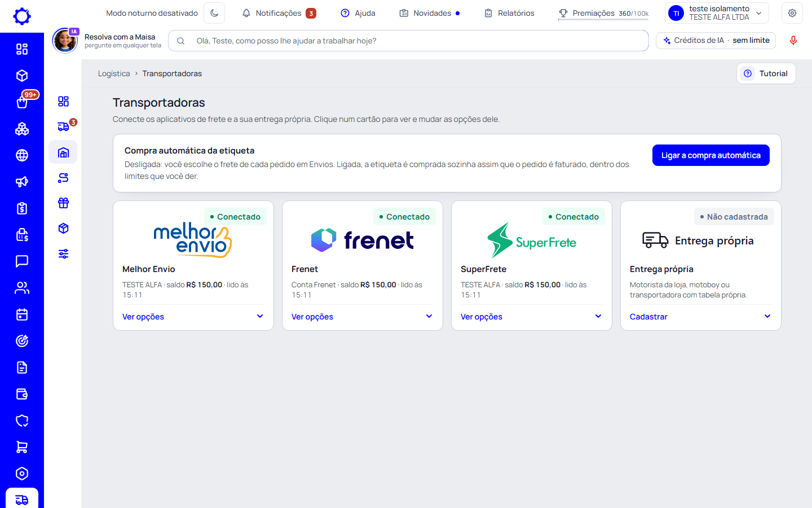Click Créditos de IA sem limite button

(716, 41)
